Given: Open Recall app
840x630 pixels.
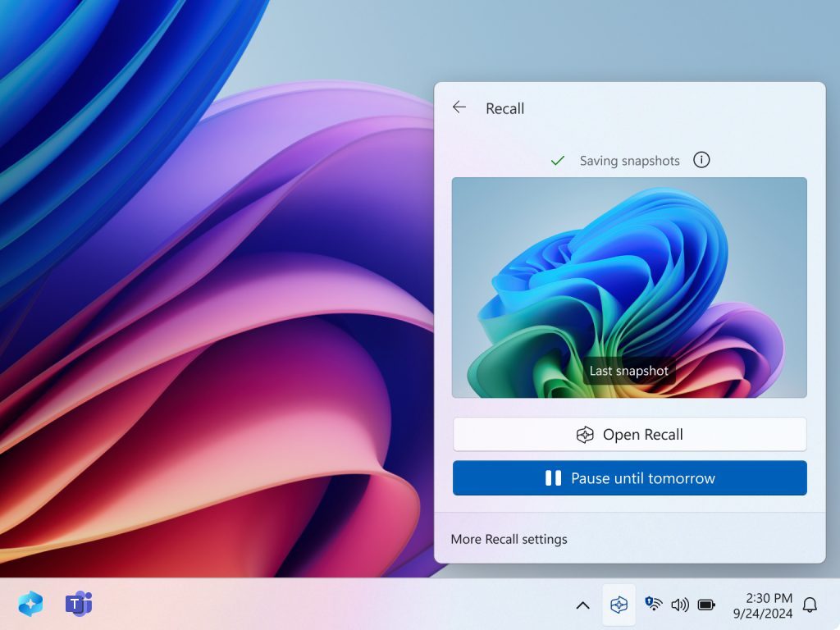Looking at the screenshot, I should [x=629, y=435].
